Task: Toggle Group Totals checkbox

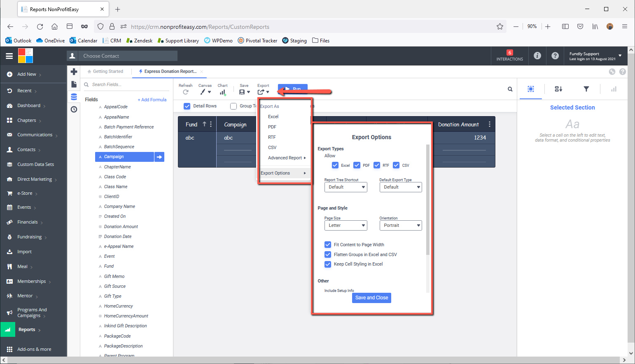Action: tap(233, 106)
